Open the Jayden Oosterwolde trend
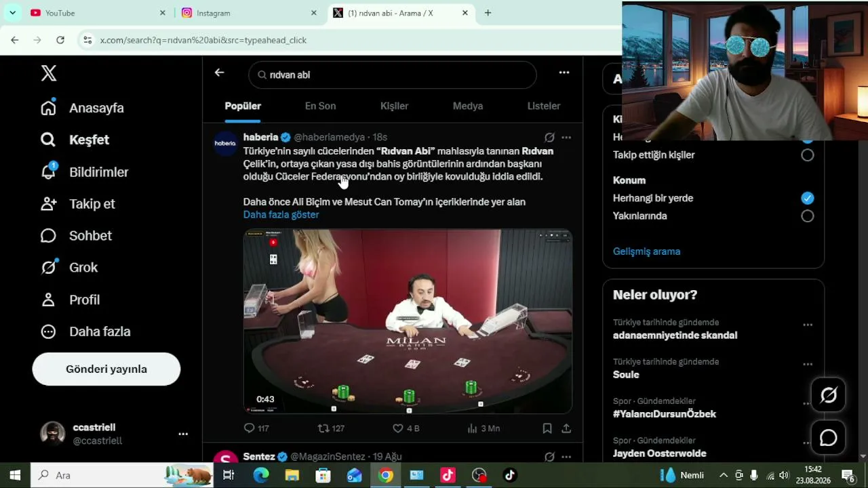The width and height of the screenshot is (868, 488). pyautogui.click(x=659, y=453)
